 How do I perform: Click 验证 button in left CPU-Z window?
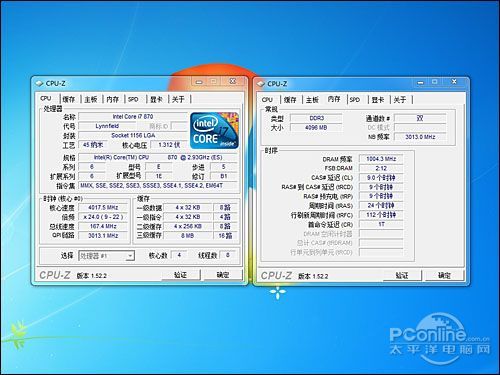(x=181, y=275)
